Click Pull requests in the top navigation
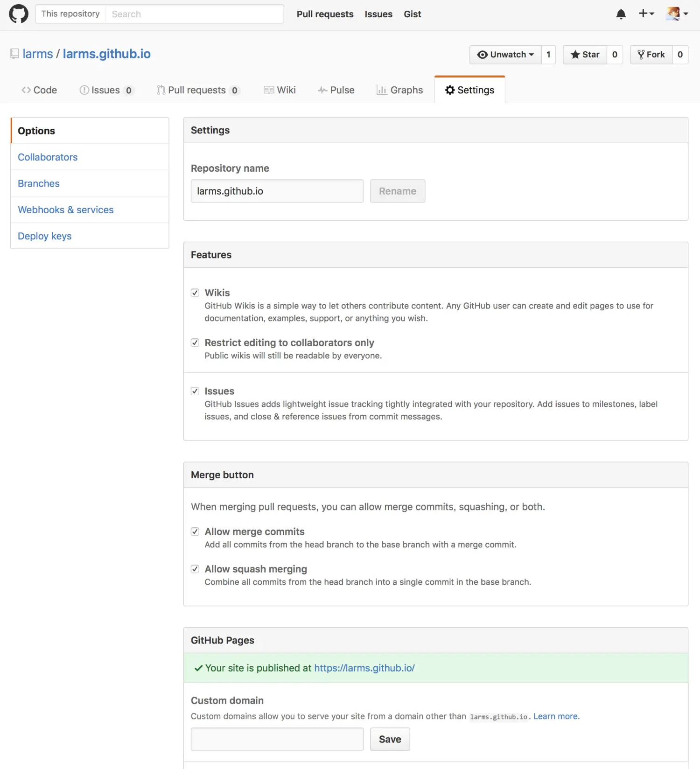This screenshot has height=769, width=700. point(325,14)
